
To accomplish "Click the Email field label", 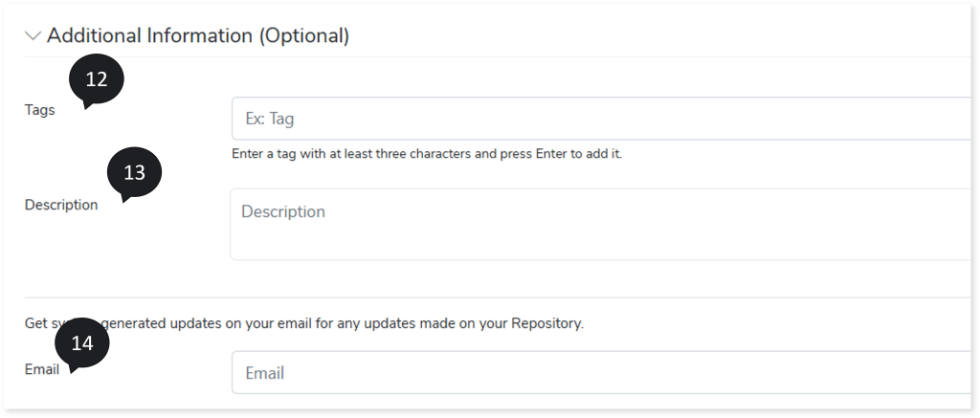I will (42, 369).
